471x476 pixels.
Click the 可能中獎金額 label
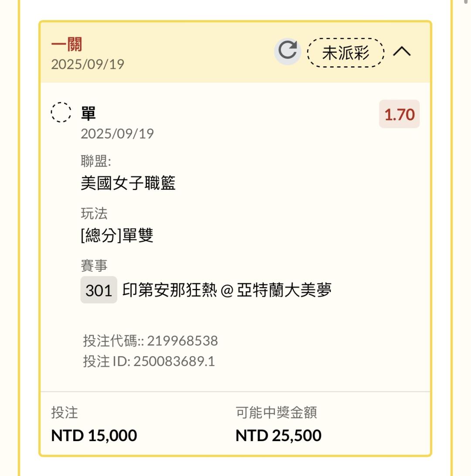click(276, 412)
